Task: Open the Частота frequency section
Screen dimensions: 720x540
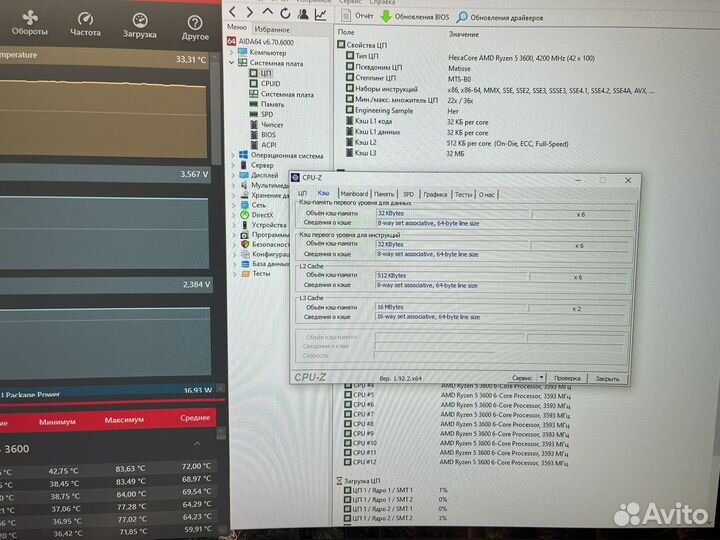Action: [x=85, y=25]
